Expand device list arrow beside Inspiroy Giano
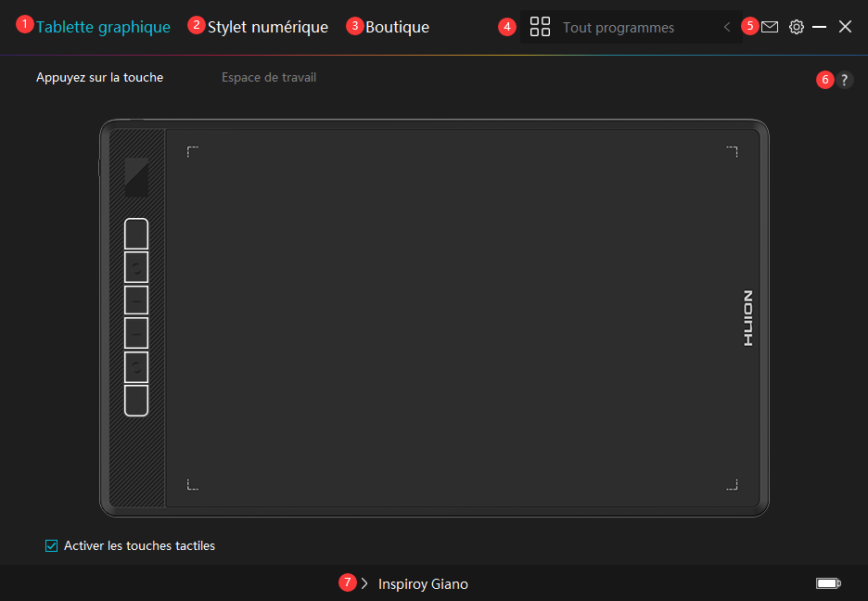 (x=364, y=583)
